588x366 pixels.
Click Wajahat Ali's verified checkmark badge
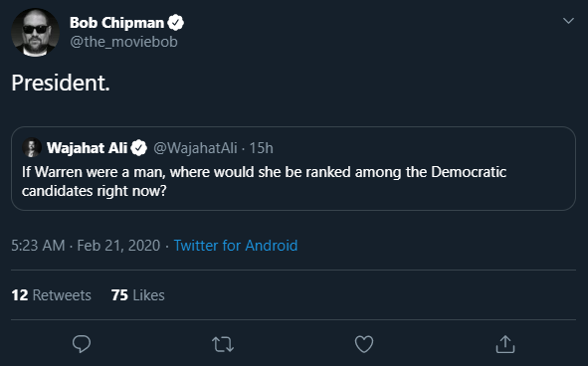139,148
